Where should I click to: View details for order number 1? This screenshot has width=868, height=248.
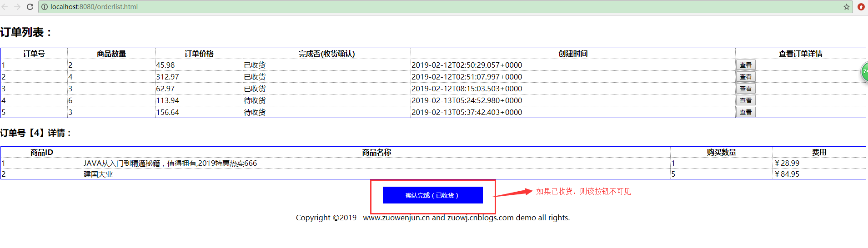[x=746, y=65]
